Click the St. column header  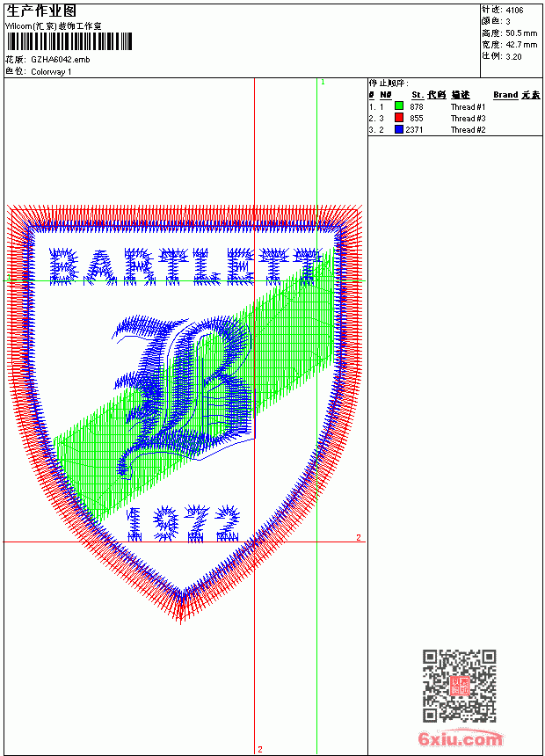(x=418, y=95)
